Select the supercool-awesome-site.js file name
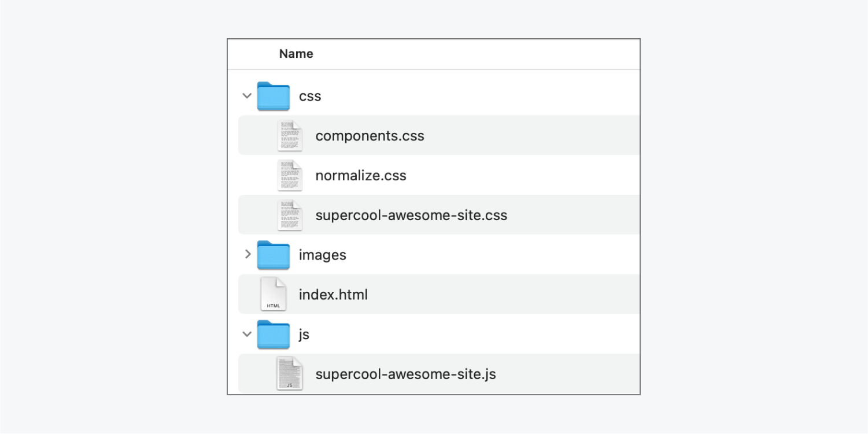The width and height of the screenshot is (868, 434). coord(406,374)
